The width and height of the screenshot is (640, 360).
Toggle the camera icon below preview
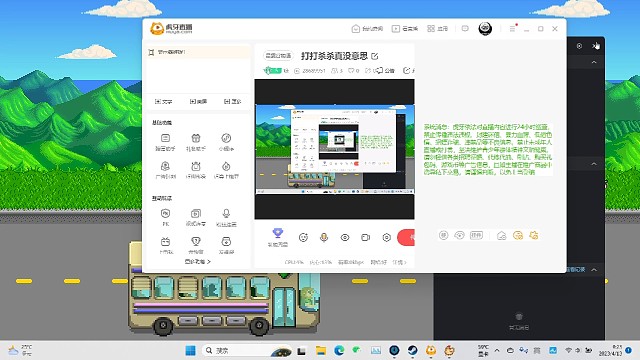[366, 238]
